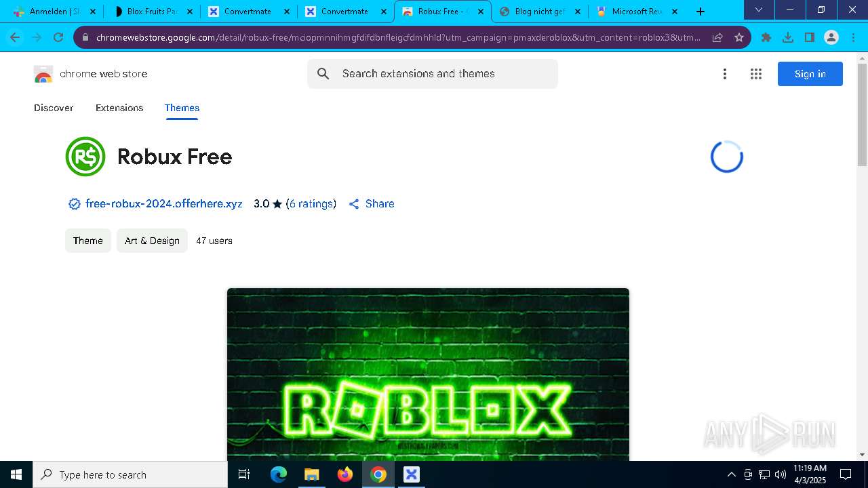
Task: Launch Microsoft Edge from taskbar
Action: [279, 474]
